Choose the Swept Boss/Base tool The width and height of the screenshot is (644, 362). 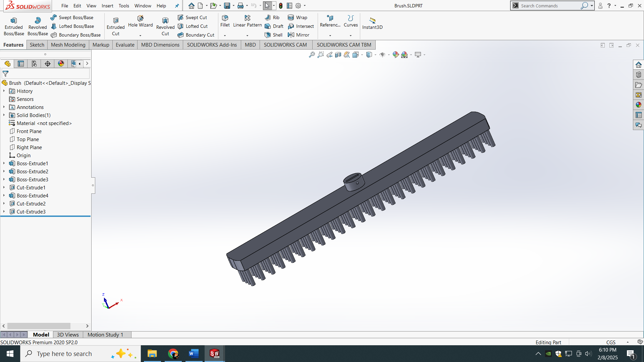[72, 17]
